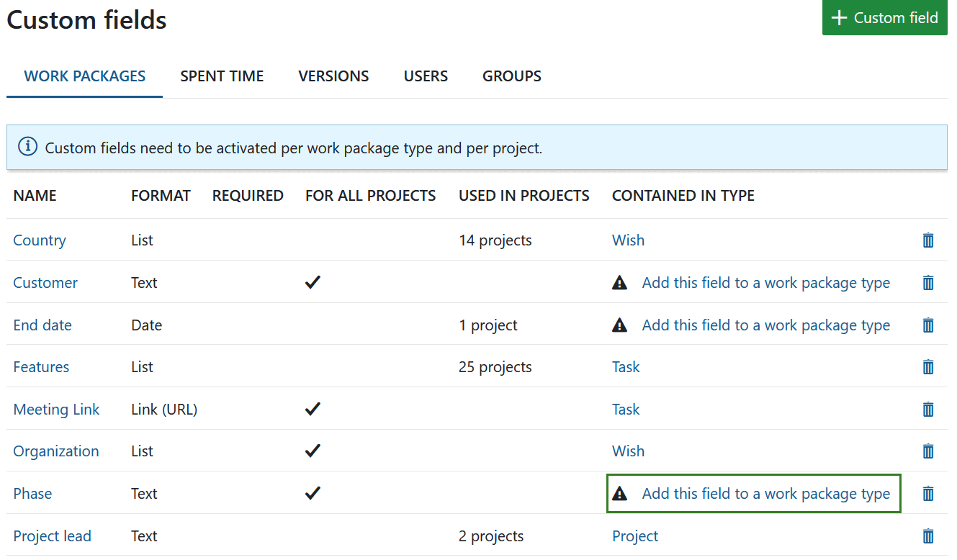Open the Project type from the Project lead row
This screenshot has width=957, height=560.
click(x=634, y=536)
